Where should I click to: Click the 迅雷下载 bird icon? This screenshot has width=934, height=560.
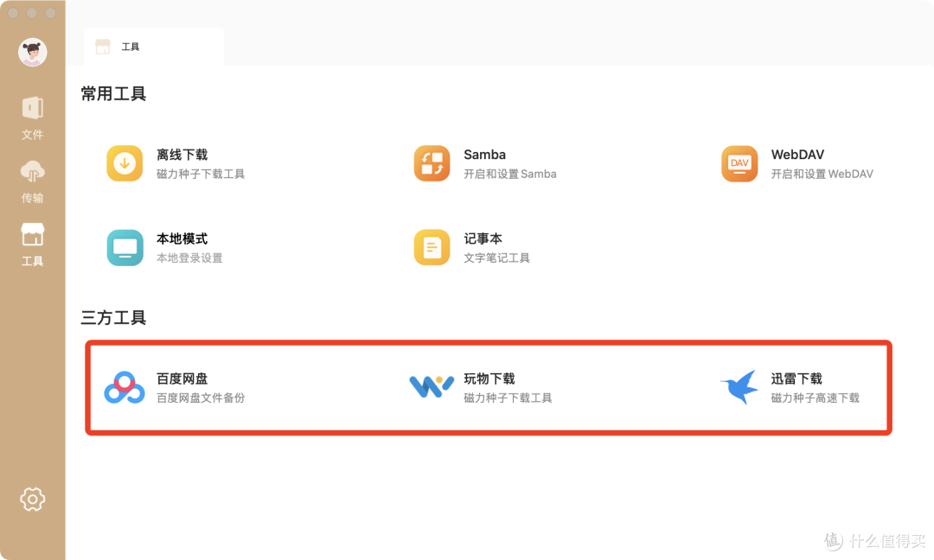point(739,387)
